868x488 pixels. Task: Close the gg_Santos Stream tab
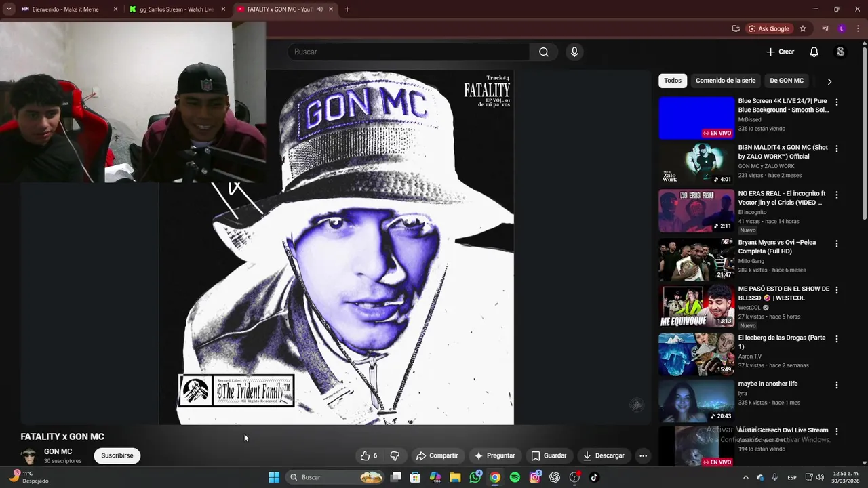223,9
